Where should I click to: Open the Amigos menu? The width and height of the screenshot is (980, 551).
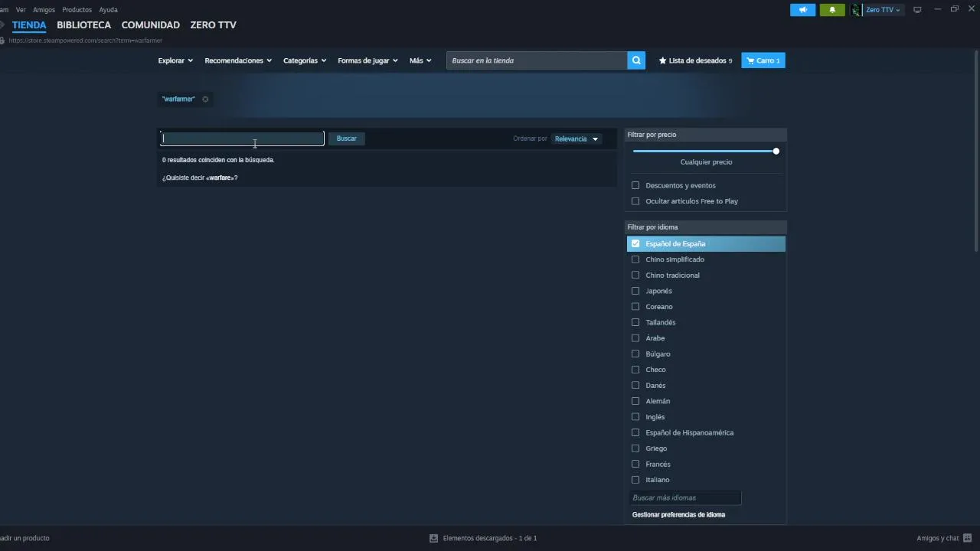tap(44, 10)
